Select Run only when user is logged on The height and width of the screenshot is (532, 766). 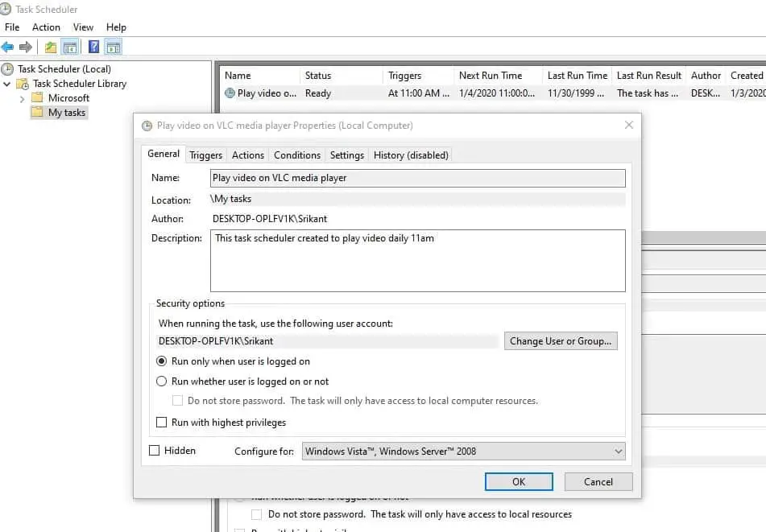tap(161, 361)
